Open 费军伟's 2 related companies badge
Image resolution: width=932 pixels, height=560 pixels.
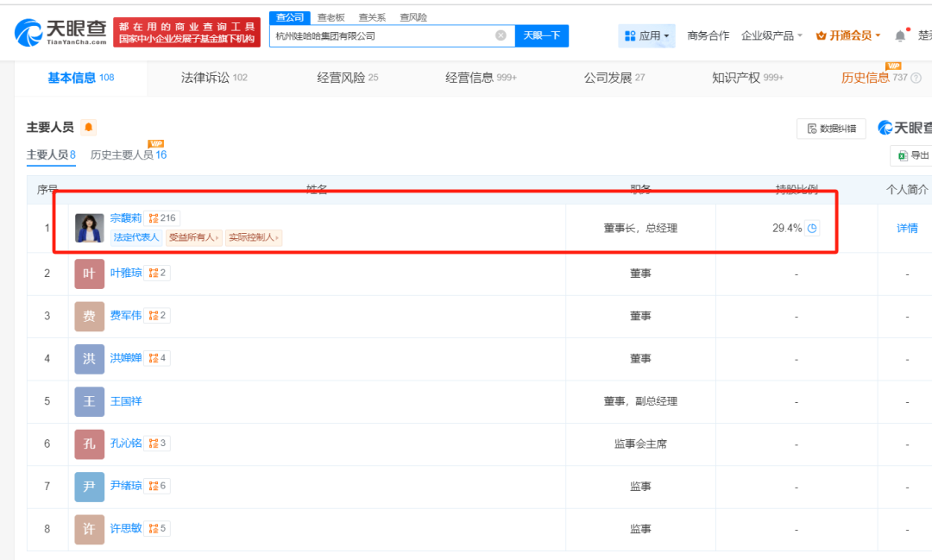tap(158, 316)
